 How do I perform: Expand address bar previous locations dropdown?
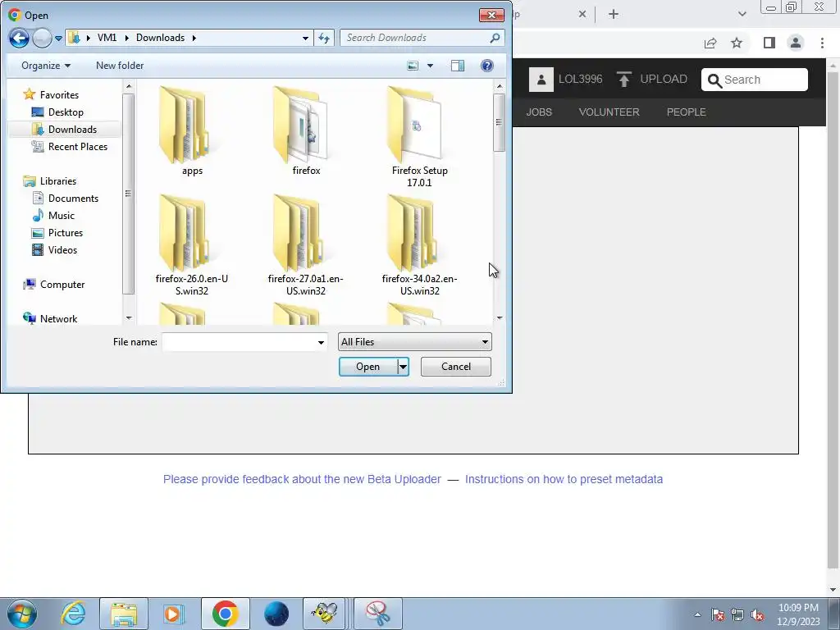tap(305, 38)
